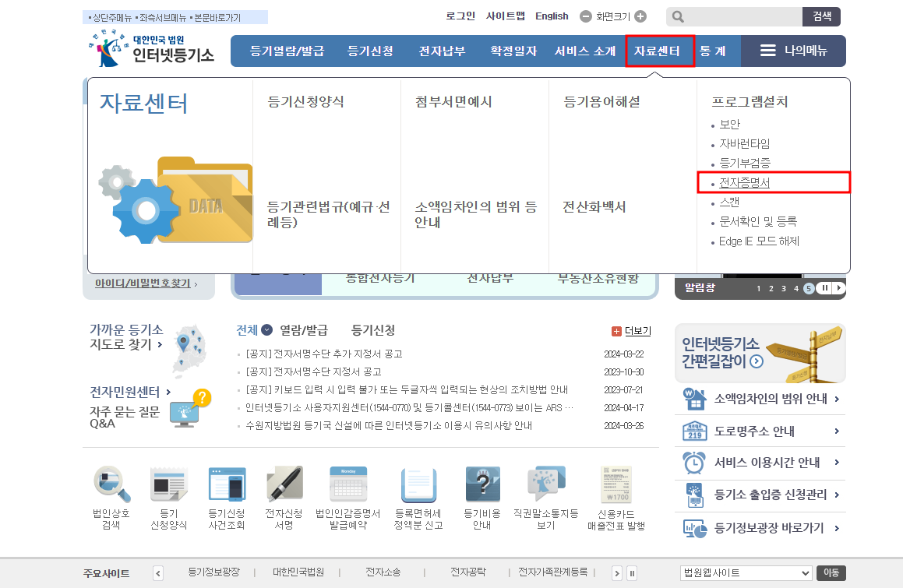Click the 로그인 link
Image resolution: width=903 pixels, height=588 pixels.
(x=460, y=16)
